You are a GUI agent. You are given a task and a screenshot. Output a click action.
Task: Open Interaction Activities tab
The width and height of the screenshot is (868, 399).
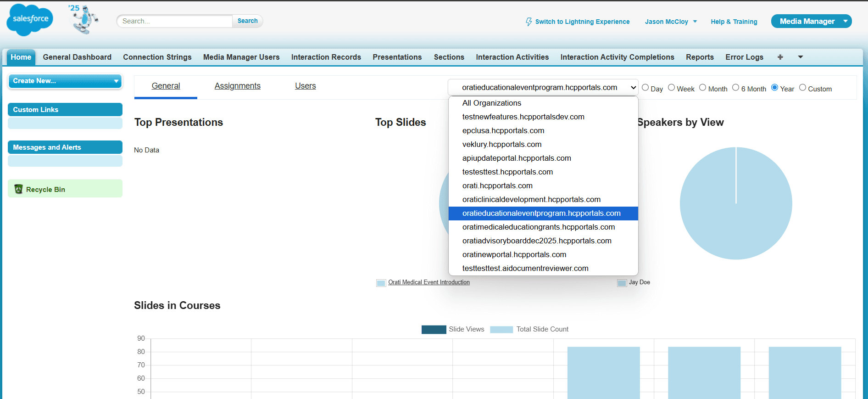point(512,57)
